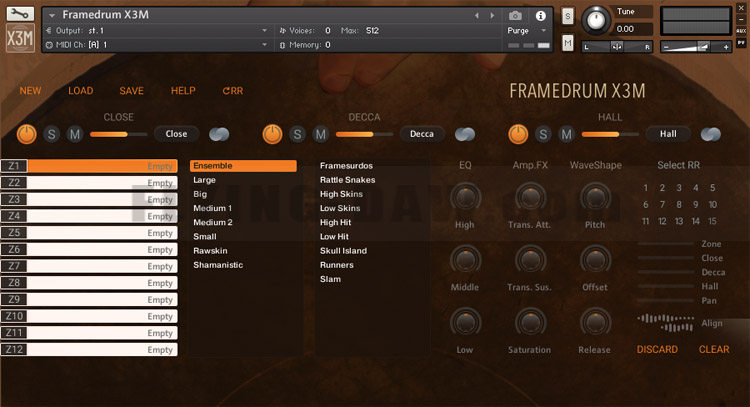Select the Rawskin category
The image size is (750, 407).
tap(210, 251)
